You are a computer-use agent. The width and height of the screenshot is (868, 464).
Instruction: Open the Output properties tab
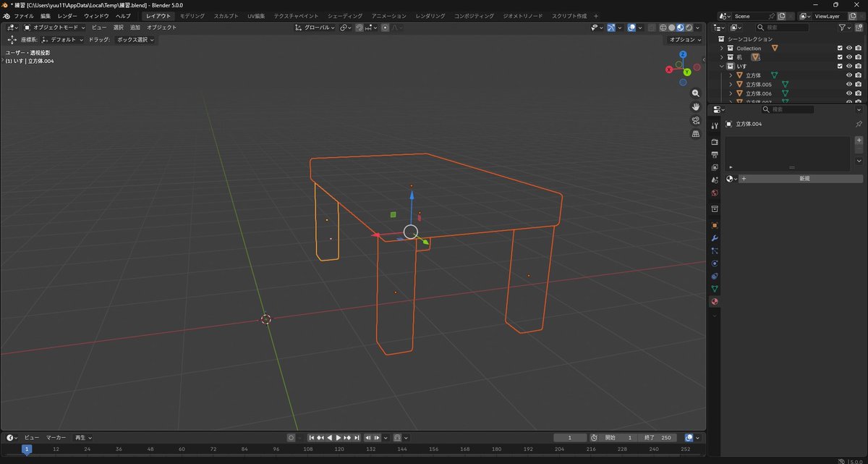click(x=715, y=155)
